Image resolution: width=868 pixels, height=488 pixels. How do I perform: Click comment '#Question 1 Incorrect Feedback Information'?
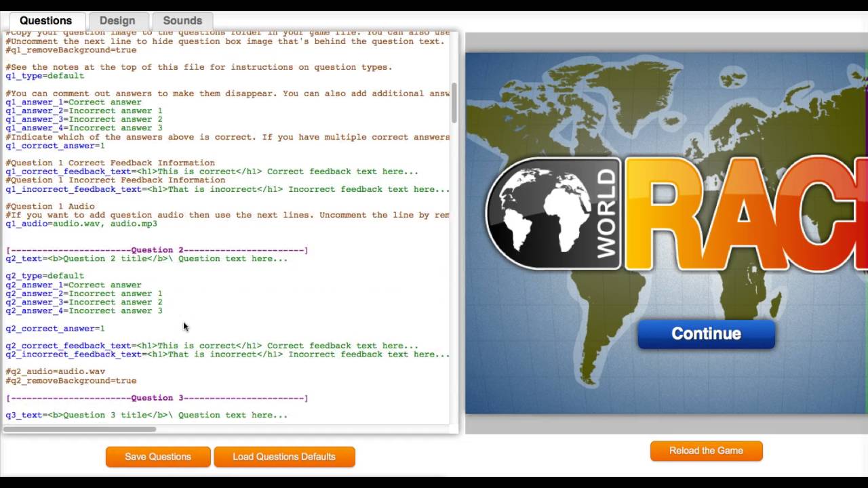click(115, 180)
